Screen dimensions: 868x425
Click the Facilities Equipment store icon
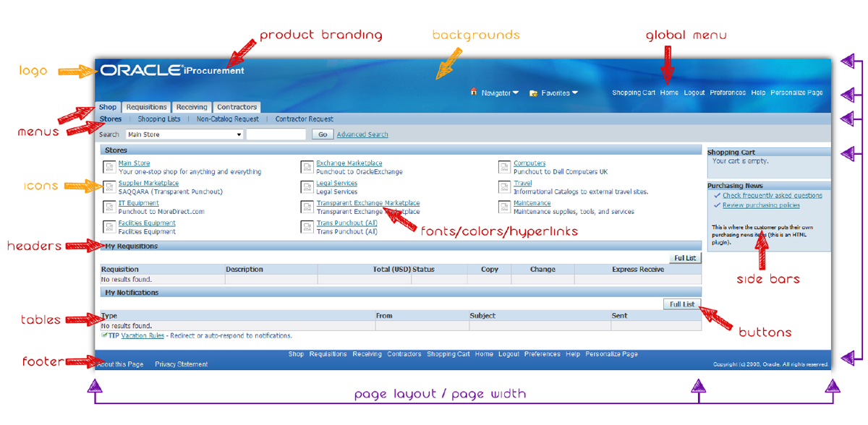point(109,228)
